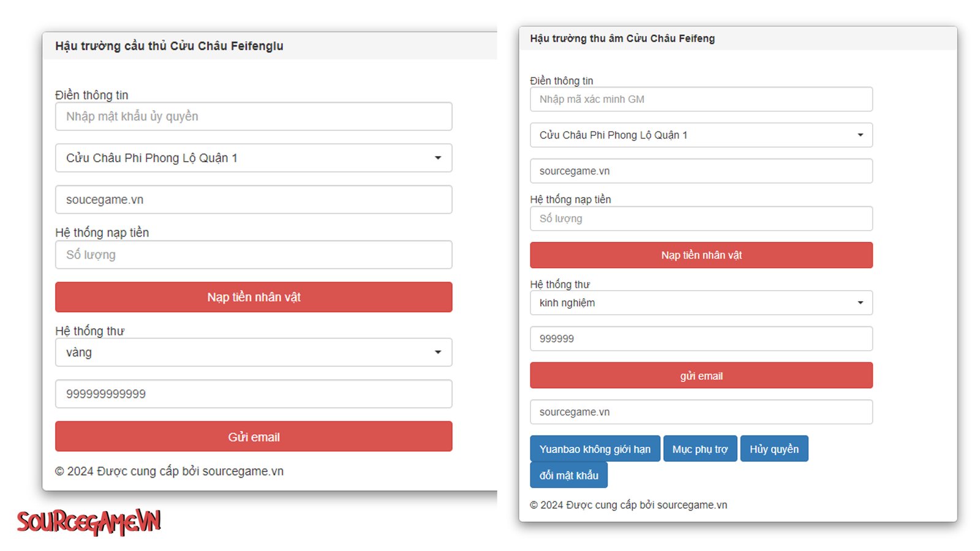Image resolution: width=980 pixels, height=551 pixels.
Task: Click the field showing 999999
Action: 701,339
